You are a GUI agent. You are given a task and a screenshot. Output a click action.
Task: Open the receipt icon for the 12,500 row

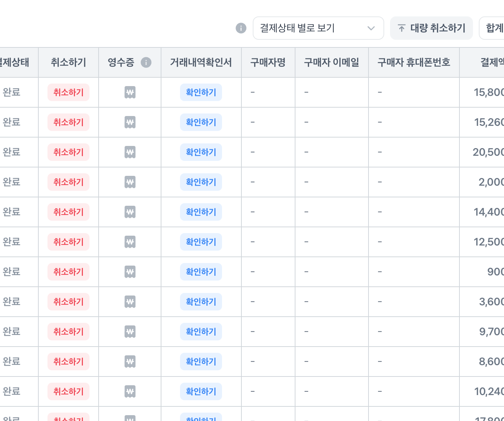tap(130, 242)
